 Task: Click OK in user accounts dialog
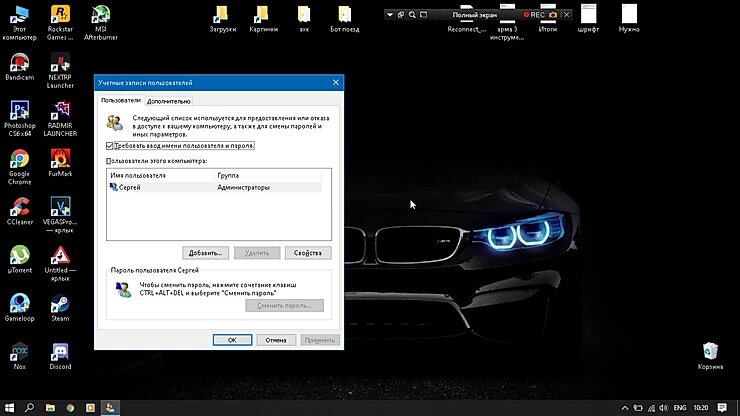click(x=232, y=340)
